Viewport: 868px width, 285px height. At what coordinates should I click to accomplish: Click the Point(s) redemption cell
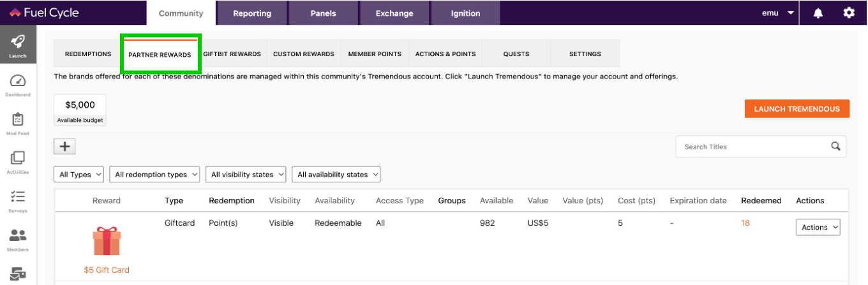[223, 223]
